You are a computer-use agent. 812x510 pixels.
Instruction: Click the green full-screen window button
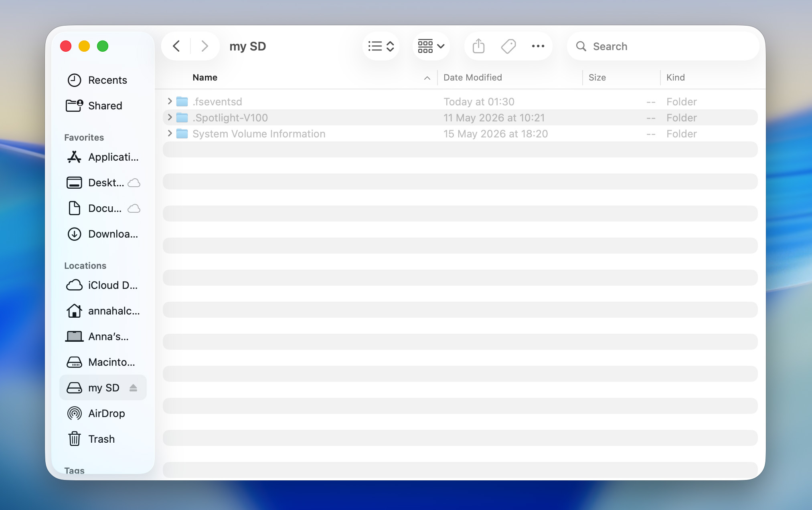(x=103, y=46)
